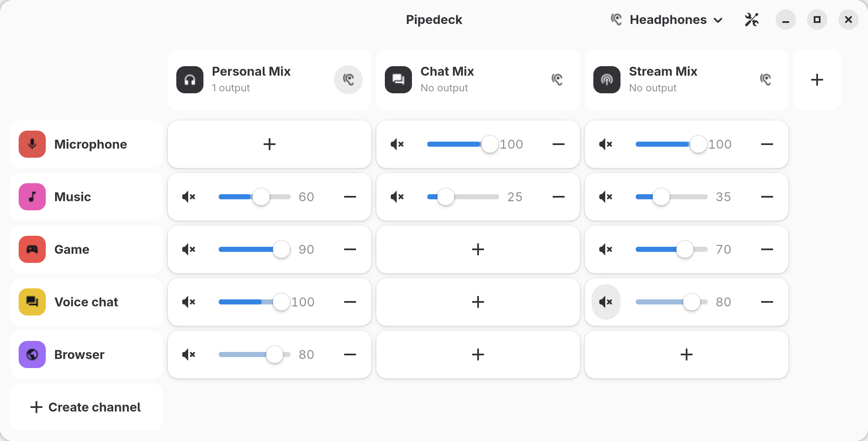Click the pink Music channel icon
The image size is (868, 441).
coord(32,197)
